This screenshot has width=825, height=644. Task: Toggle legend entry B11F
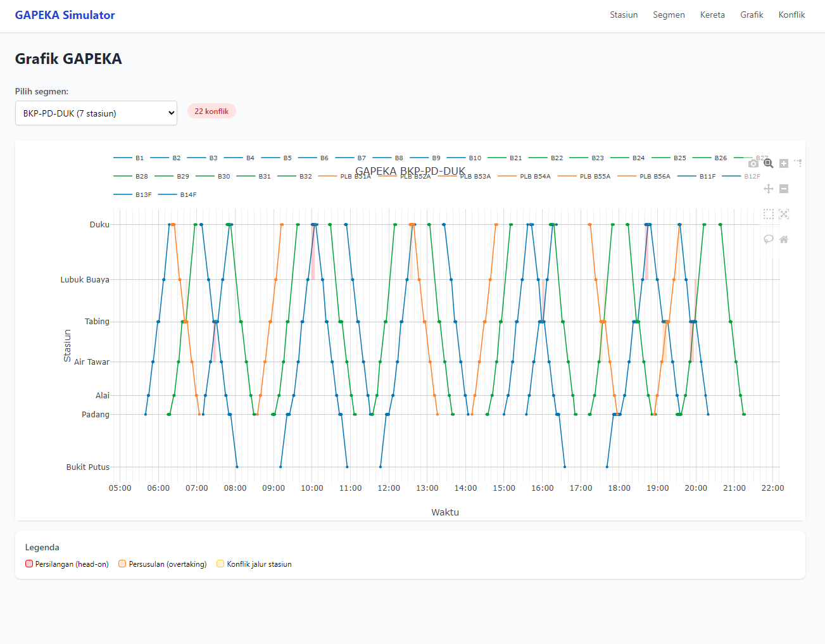tap(697, 176)
